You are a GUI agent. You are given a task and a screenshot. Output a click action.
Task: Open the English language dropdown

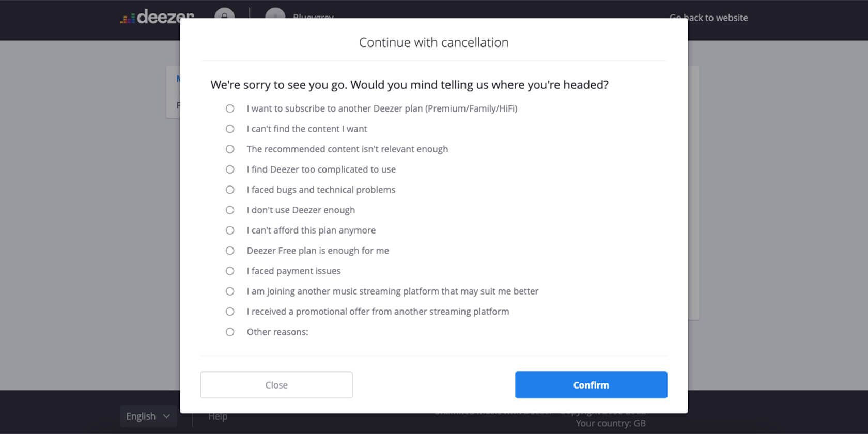click(x=148, y=416)
